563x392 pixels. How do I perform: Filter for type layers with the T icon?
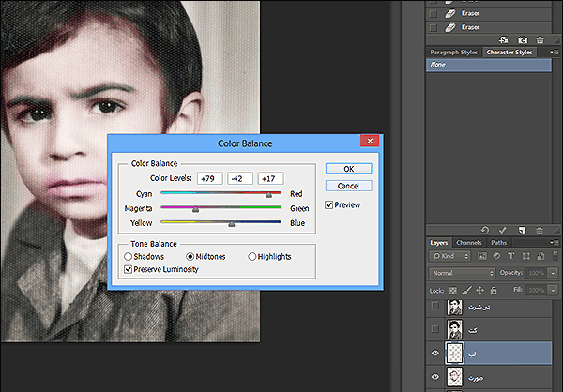(x=511, y=256)
